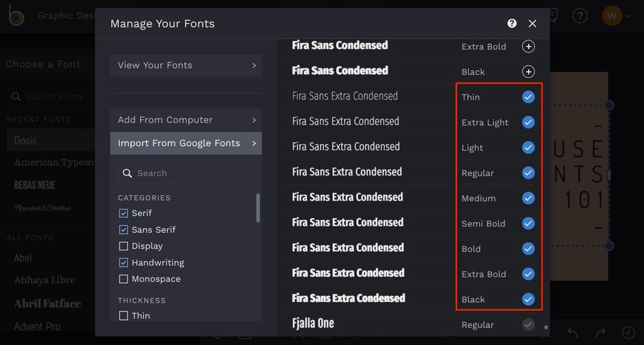This screenshot has height=345, width=644.
Task: Click the search magnifier icon in Google Fonts search
Action: (x=127, y=174)
